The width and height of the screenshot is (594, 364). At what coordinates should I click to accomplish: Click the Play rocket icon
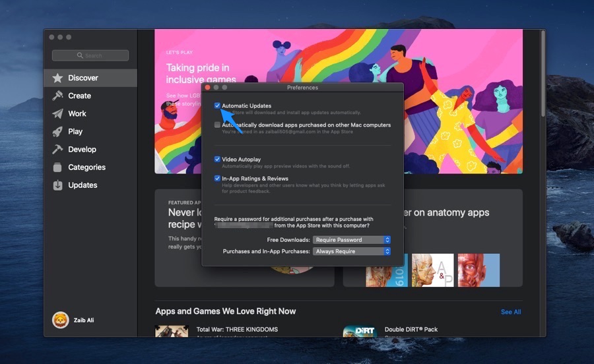pyautogui.click(x=57, y=132)
